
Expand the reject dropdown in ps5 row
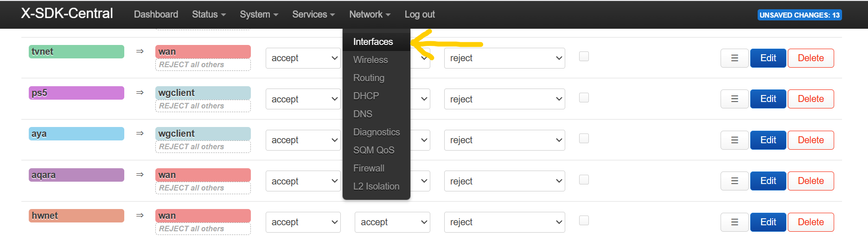(504, 99)
